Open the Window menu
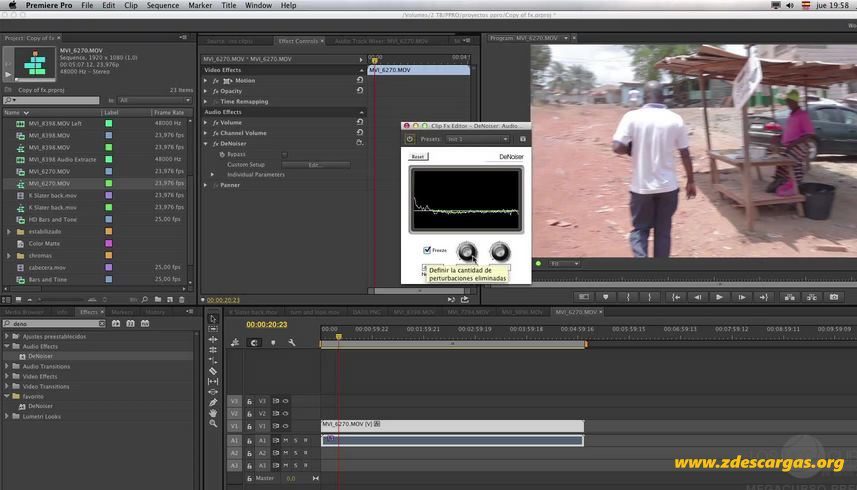 click(258, 5)
